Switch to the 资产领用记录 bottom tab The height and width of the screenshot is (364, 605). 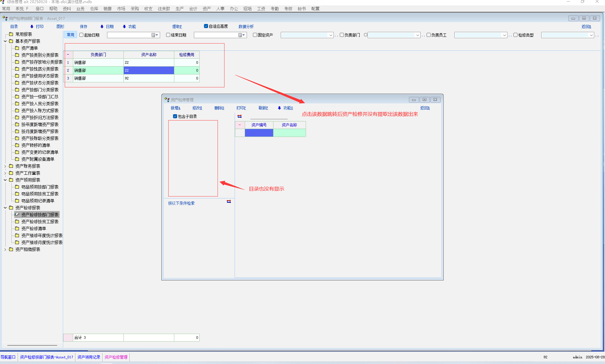pyautogui.click(x=89, y=357)
